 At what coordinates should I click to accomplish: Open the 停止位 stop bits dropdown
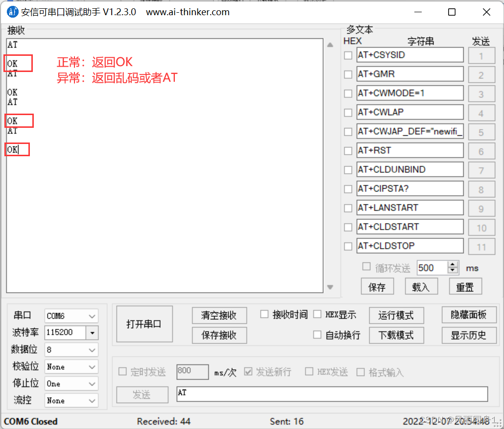pos(91,383)
